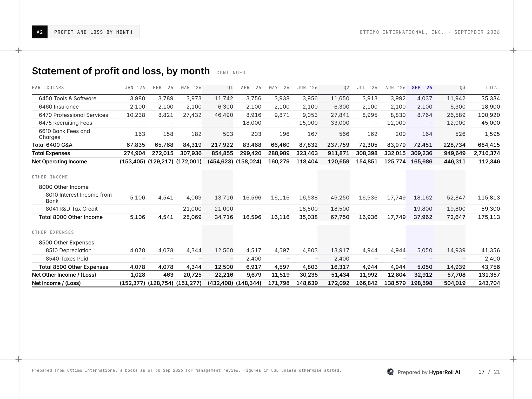Viewport: 532px width, 399px height.
Task: Click the Net Operating Income row label
Action: click(59, 162)
